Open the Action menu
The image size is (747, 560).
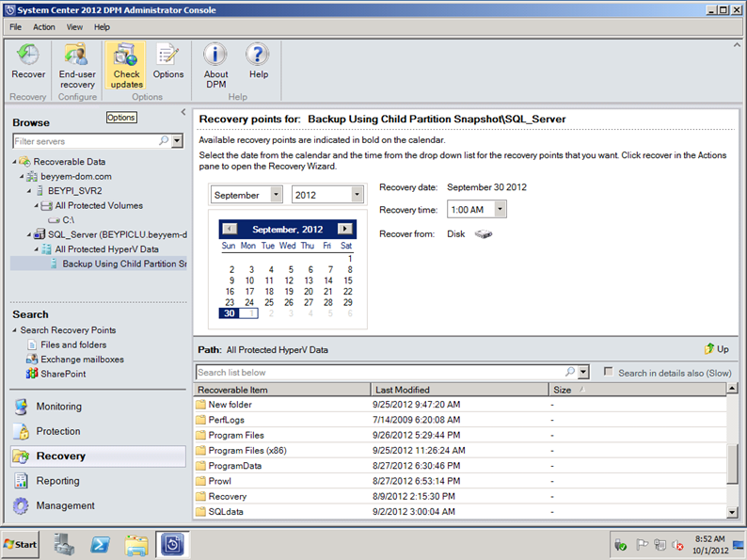(x=44, y=27)
